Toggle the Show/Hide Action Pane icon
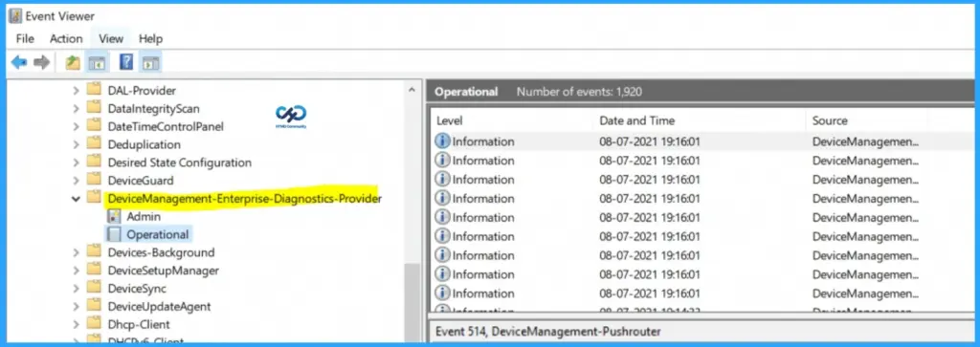Image resolution: width=980 pixels, height=347 pixels. pyautogui.click(x=150, y=62)
